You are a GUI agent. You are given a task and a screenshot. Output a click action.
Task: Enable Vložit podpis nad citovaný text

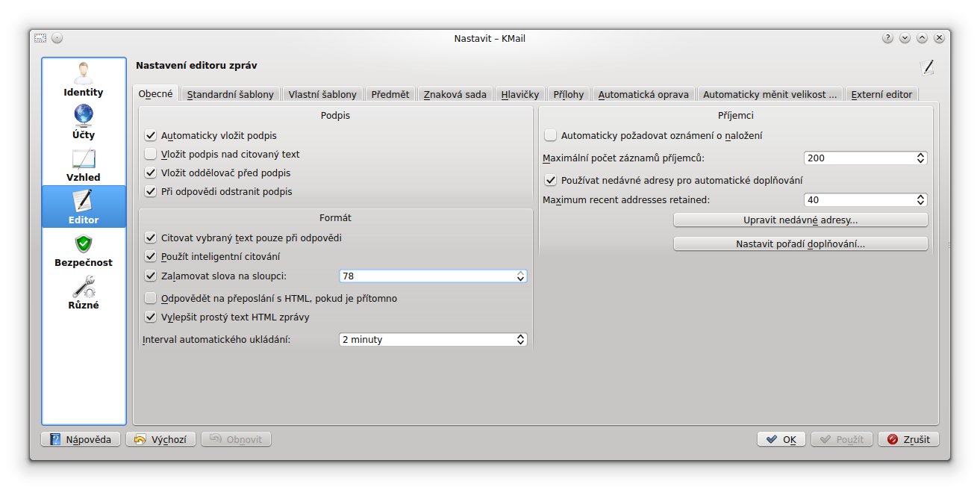[x=151, y=155]
